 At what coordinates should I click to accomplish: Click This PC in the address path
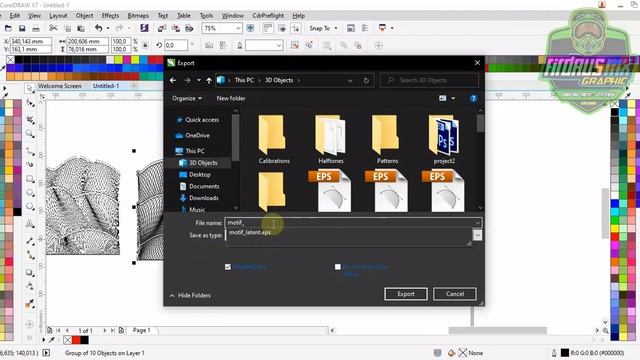tap(244, 80)
